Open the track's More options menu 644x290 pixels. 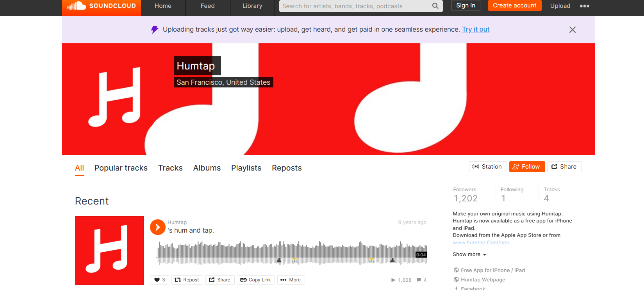291,280
